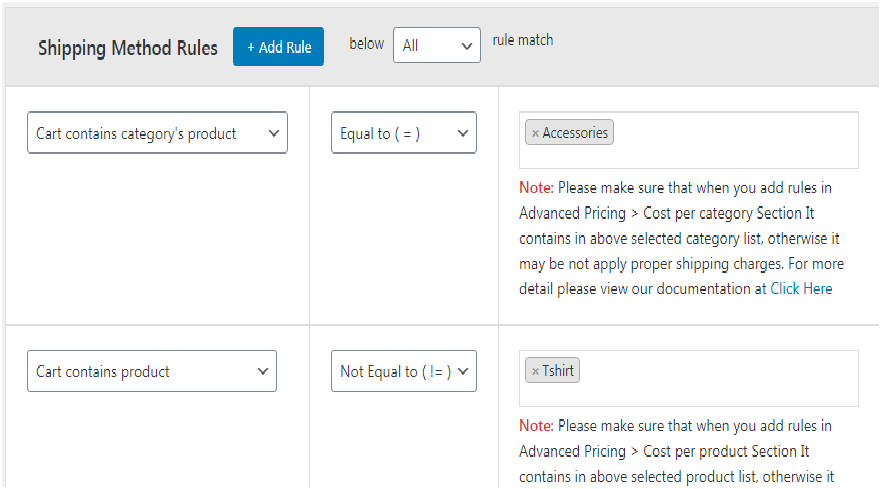Click chevron on Cart contains product select
This screenshot has width=881, height=489.
(263, 371)
